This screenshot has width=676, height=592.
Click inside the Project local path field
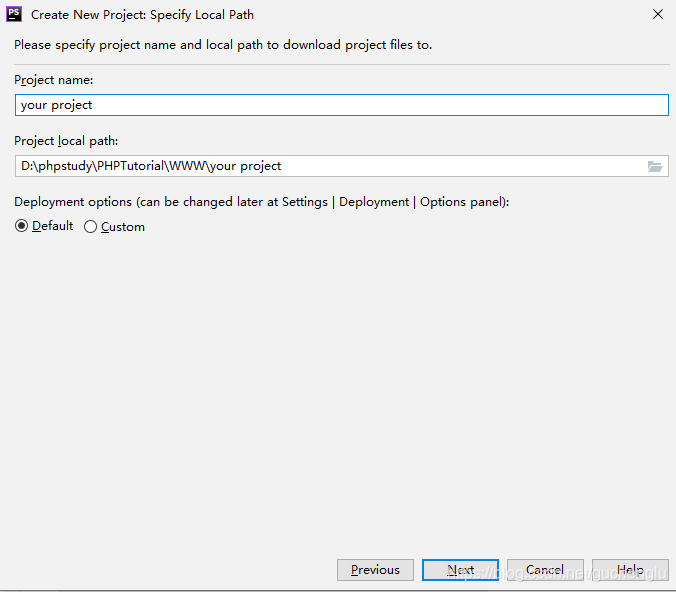tap(330, 166)
